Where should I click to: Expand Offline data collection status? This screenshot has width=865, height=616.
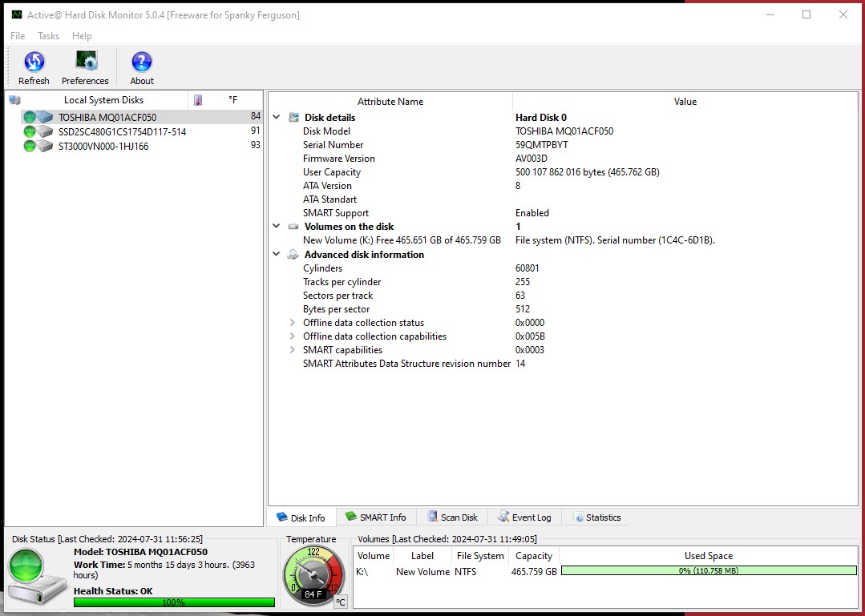pos(292,322)
